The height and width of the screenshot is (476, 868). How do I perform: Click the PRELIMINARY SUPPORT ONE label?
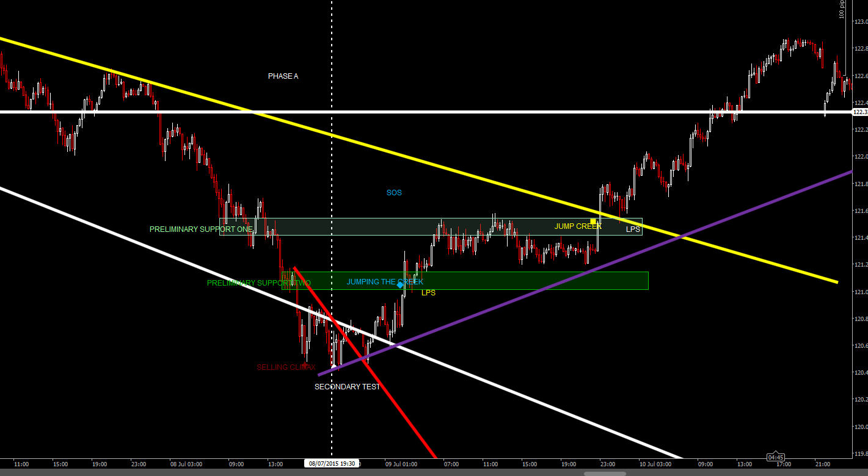pyautogui.click(x=201, y=229)
